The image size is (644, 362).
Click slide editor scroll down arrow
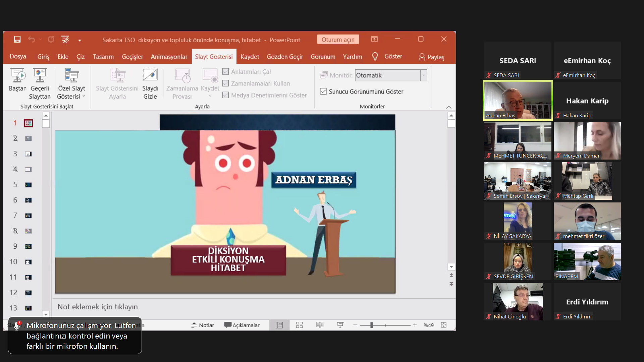451,267
